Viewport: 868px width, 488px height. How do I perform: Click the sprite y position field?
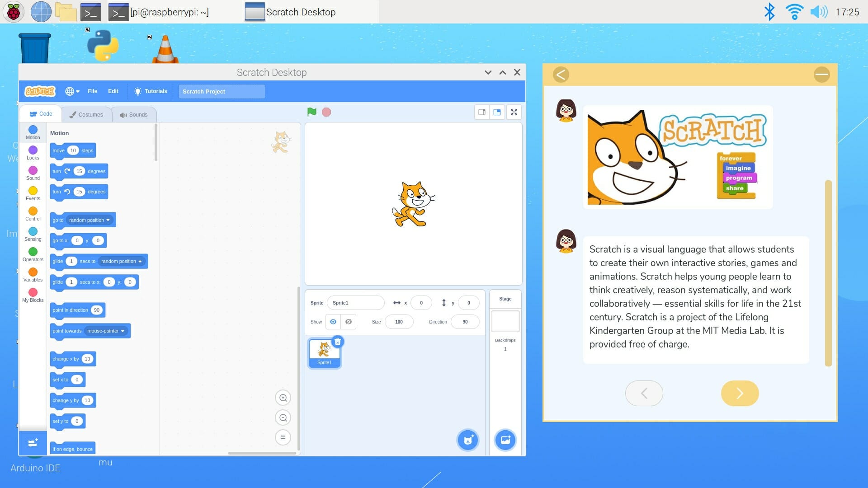[469, 303]
